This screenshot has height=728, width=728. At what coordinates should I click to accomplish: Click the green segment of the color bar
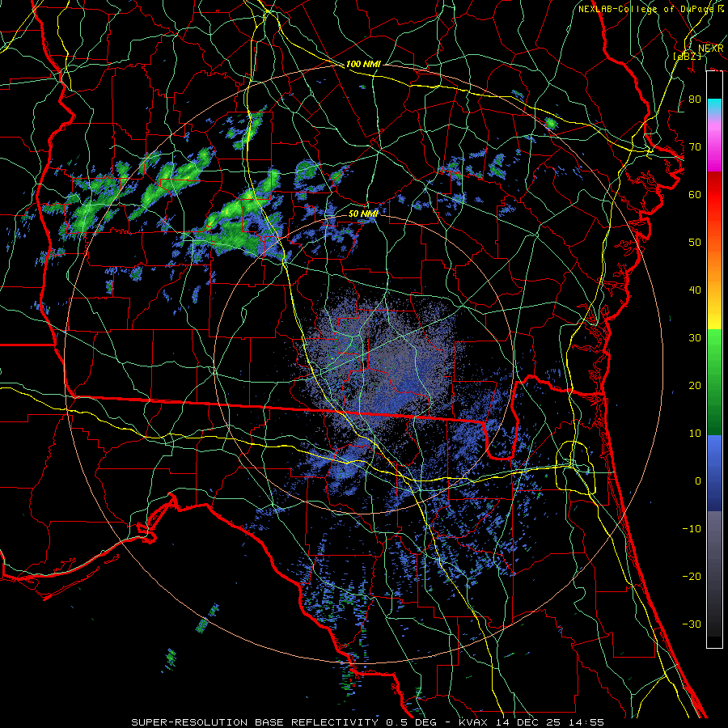[x=714, y=382]
